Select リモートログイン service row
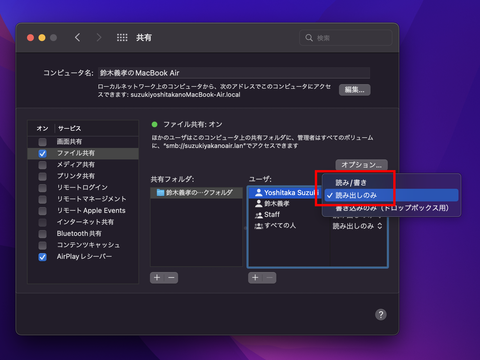This screenshot has width=480, height=360. [x=83, y=188]
